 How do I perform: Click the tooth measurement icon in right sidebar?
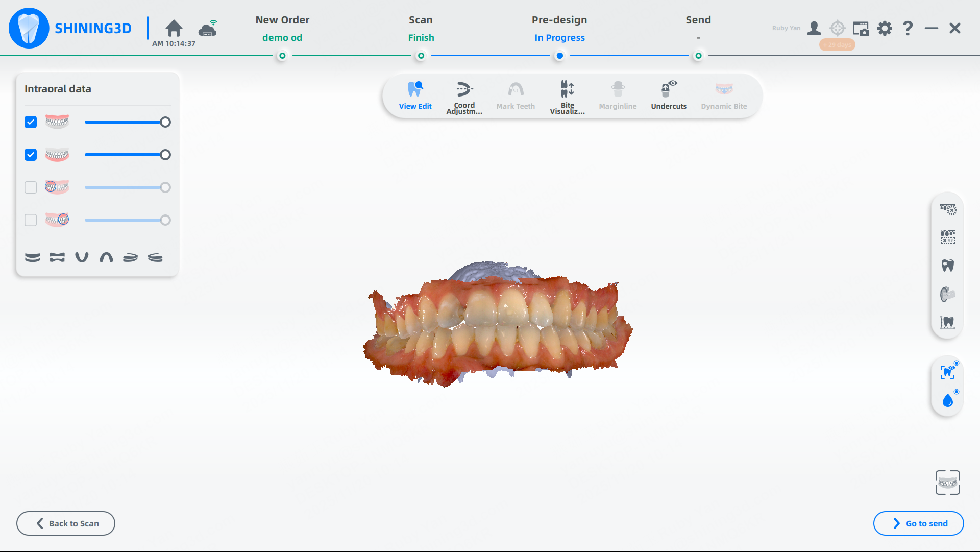(x=948, y=322)
